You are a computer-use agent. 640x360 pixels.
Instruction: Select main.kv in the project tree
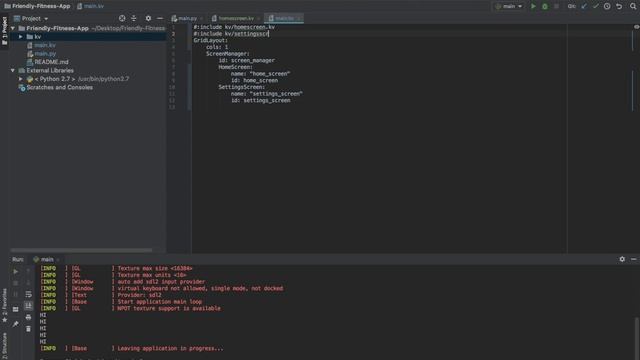click(x=41, y=45)
